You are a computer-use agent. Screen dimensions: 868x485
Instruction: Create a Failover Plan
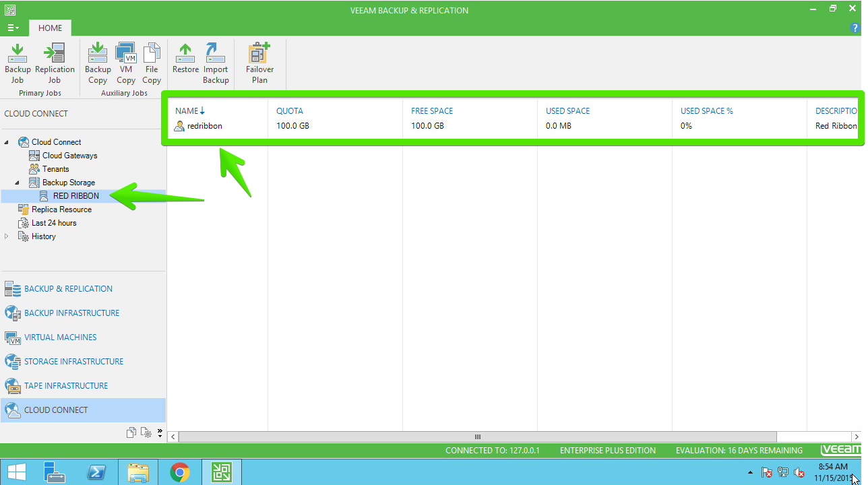click(x=259, y=63)
